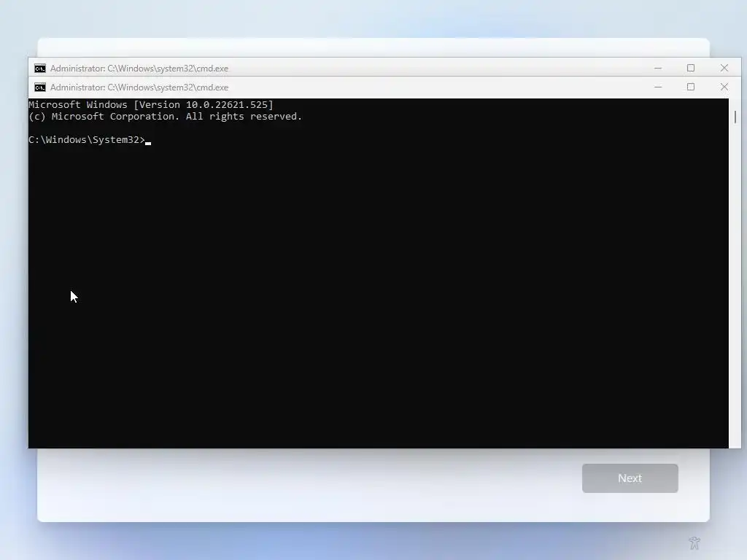Screen dimensions: 747x560
Task: Close the front Command Prompt window
Action: (724, 87)
